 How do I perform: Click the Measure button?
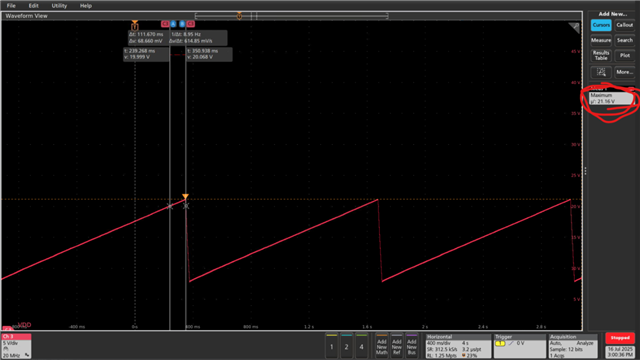(601, 40)
